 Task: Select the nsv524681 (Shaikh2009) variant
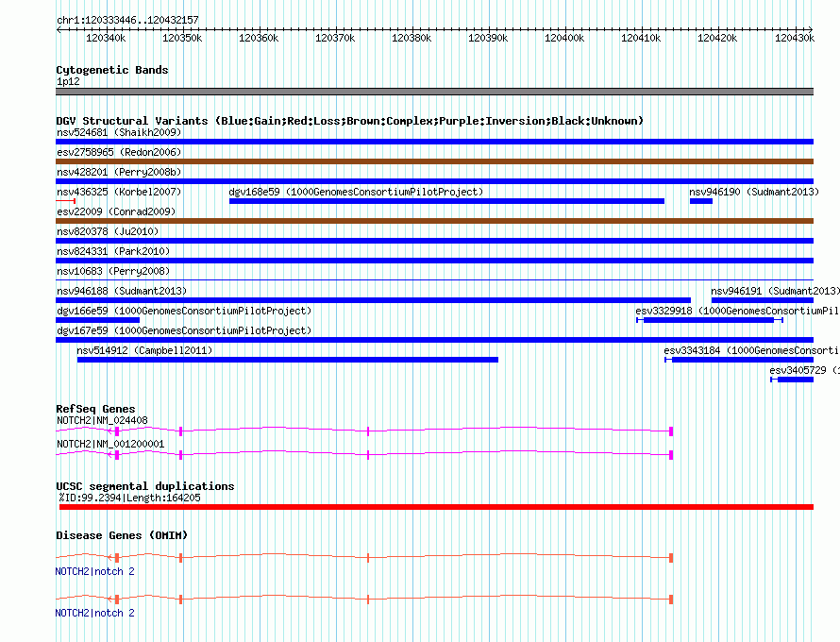click(x=434, y=142)
